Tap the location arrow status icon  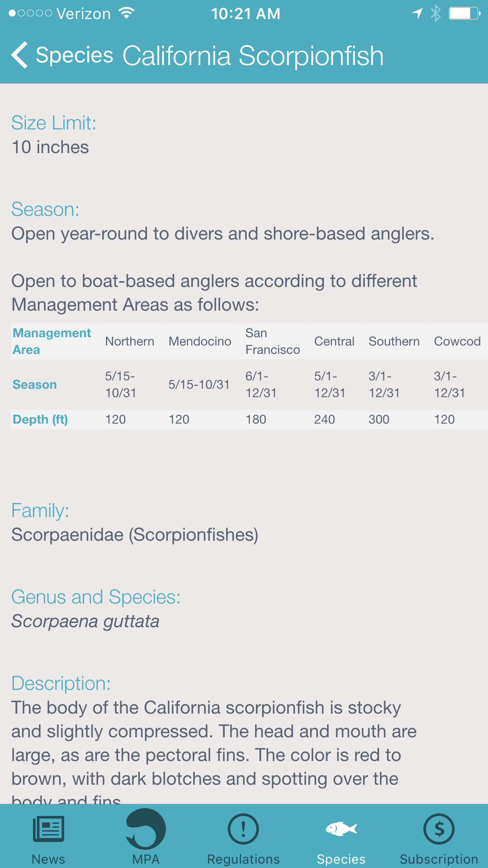(x=417, y=13)
